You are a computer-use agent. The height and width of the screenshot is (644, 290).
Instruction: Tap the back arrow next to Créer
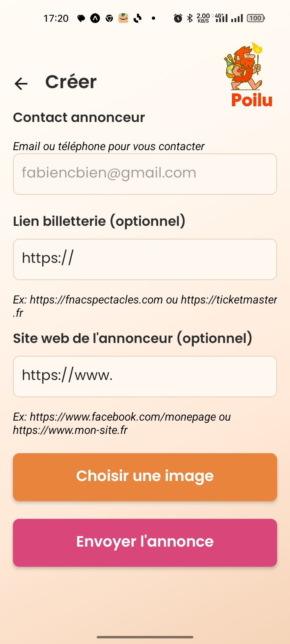pos(21,83)
